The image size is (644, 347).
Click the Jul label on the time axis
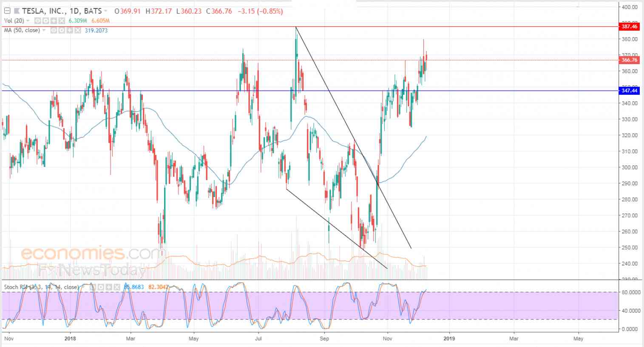coord(258,339)
